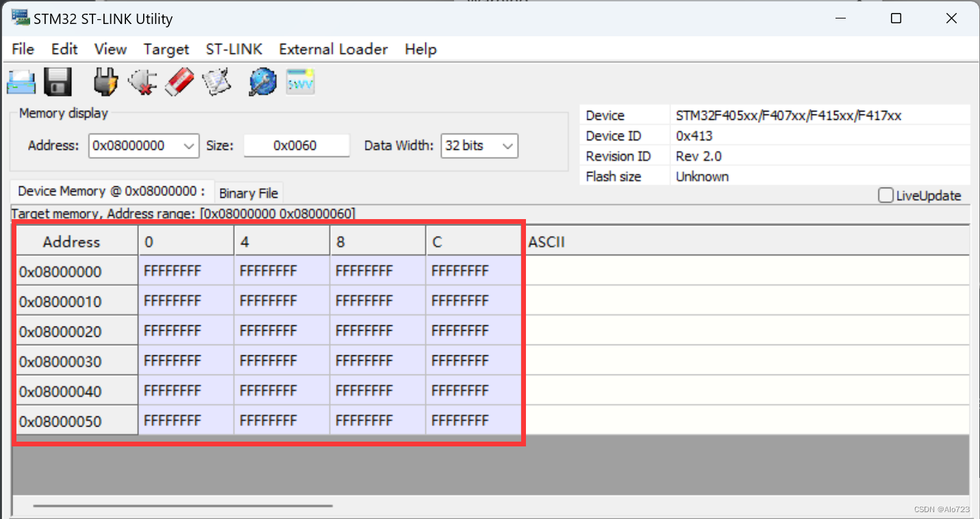Click column 0 cell in row 0x08000040
The width and height of the screenshot is (980, 519).
tap(186, 391)
